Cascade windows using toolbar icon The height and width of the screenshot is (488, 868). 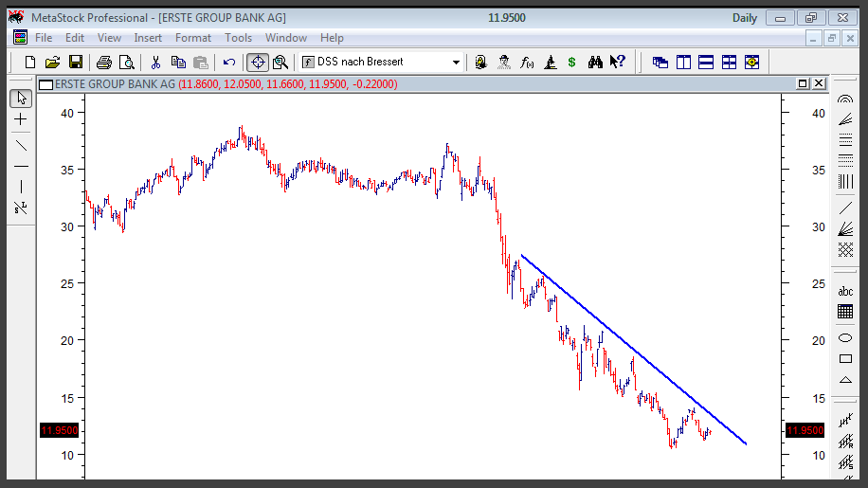pyautogui.click(x=660, y=62)
